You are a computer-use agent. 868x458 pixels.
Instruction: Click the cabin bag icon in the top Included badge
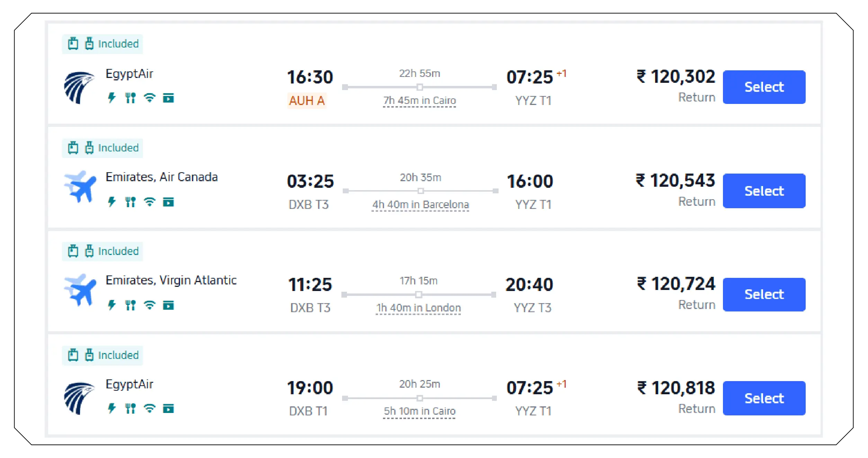74,44
